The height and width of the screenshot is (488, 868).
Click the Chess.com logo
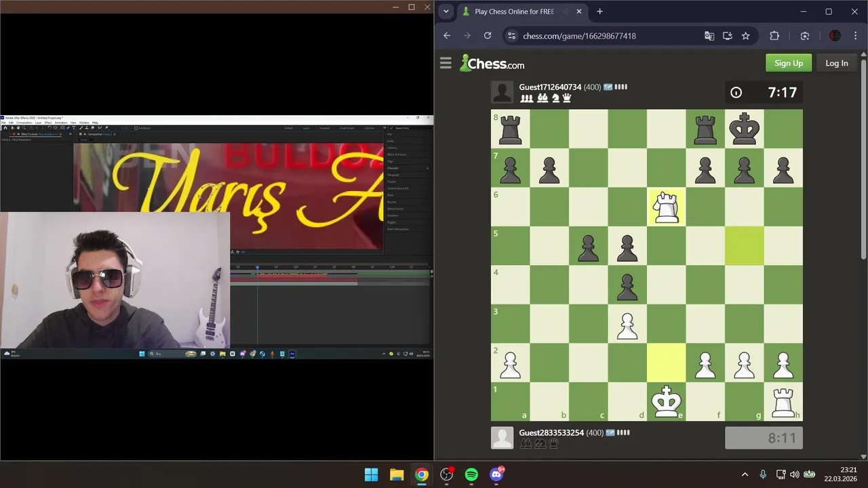click(492, 63)
